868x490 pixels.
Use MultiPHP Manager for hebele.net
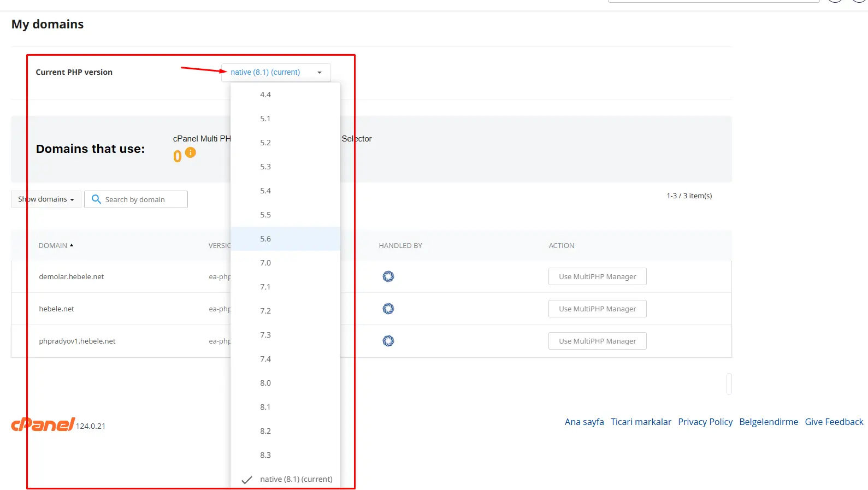pos(598,309)
